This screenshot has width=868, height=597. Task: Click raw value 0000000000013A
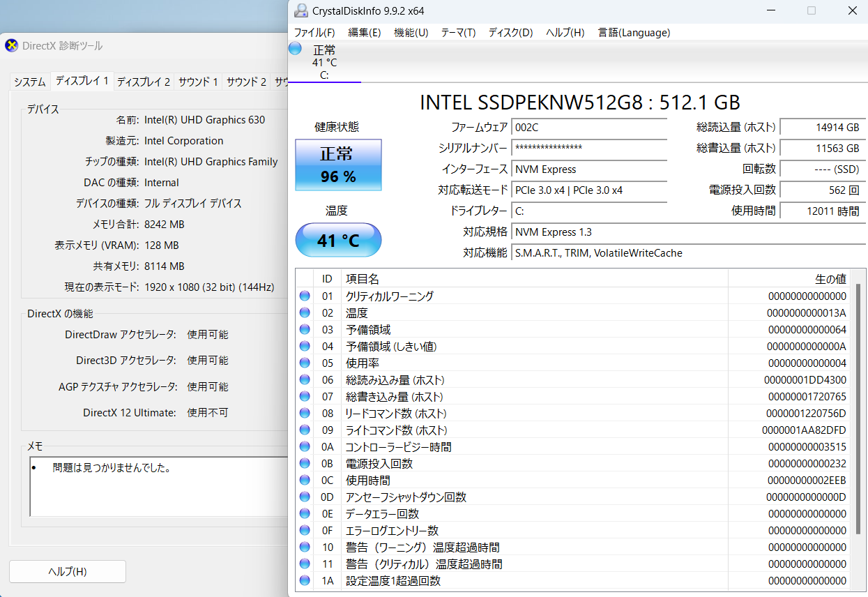807,312
